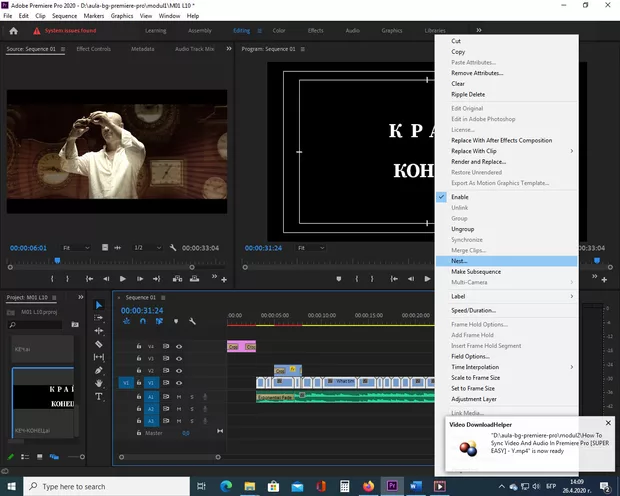Switch to the Effect Controls tab
Screen dimensions: 620x496
93,48
